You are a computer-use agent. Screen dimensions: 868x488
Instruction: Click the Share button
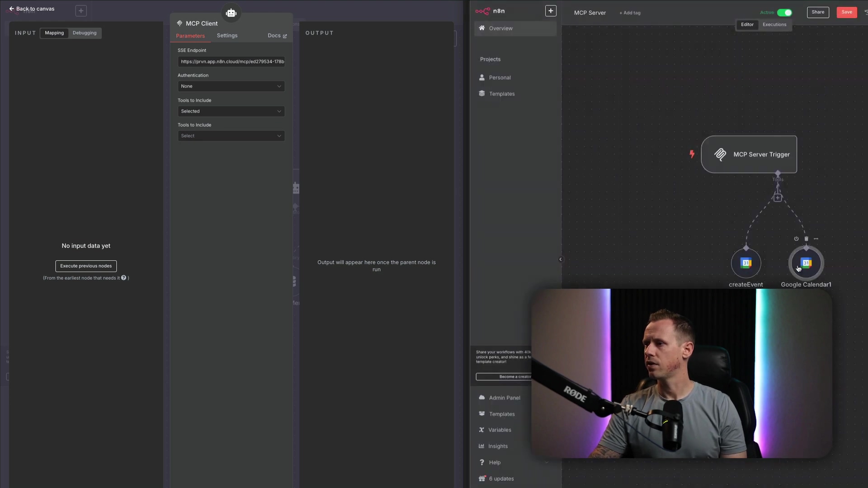tap(818, 12)
